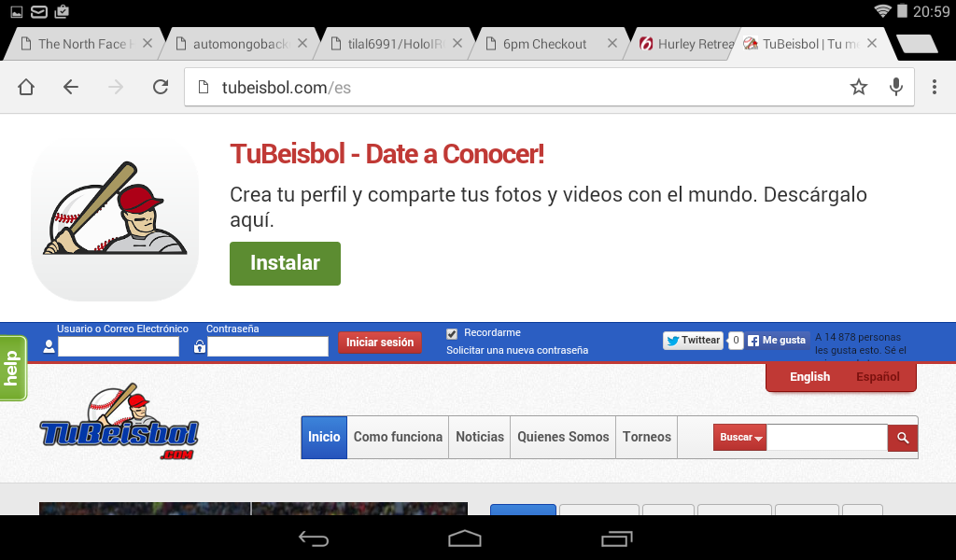
Task: Open Chrome three-dot overflow menu
Action: coord(935,87)
